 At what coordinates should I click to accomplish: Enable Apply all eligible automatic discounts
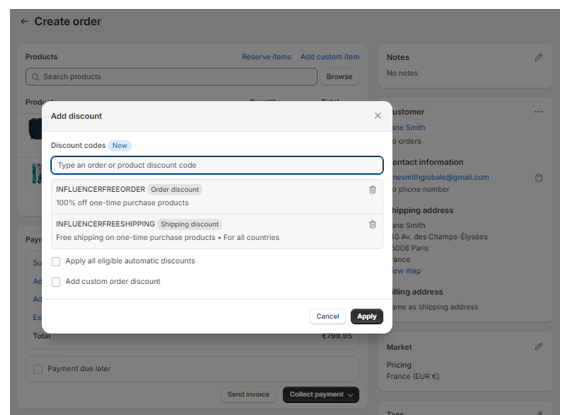pos(56,261)
